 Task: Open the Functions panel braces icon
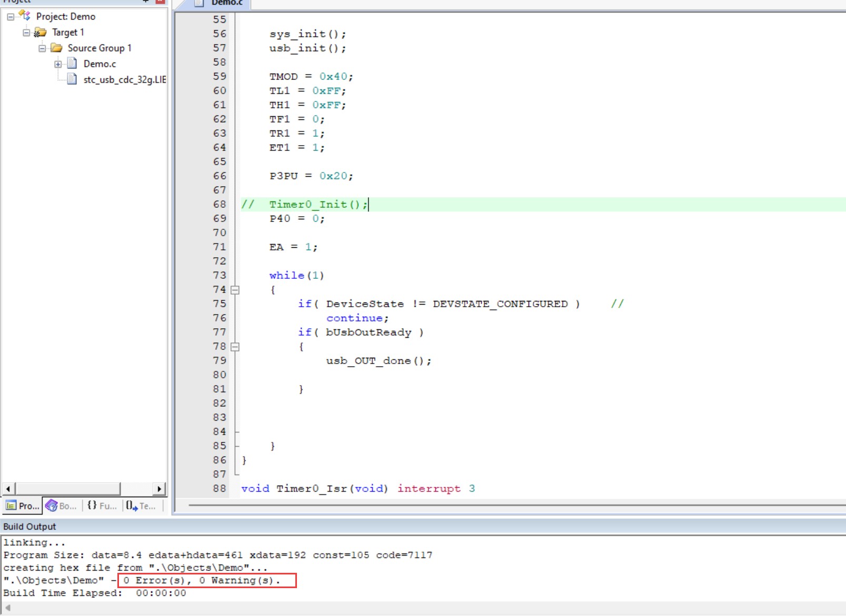click(x=92, y=505)
